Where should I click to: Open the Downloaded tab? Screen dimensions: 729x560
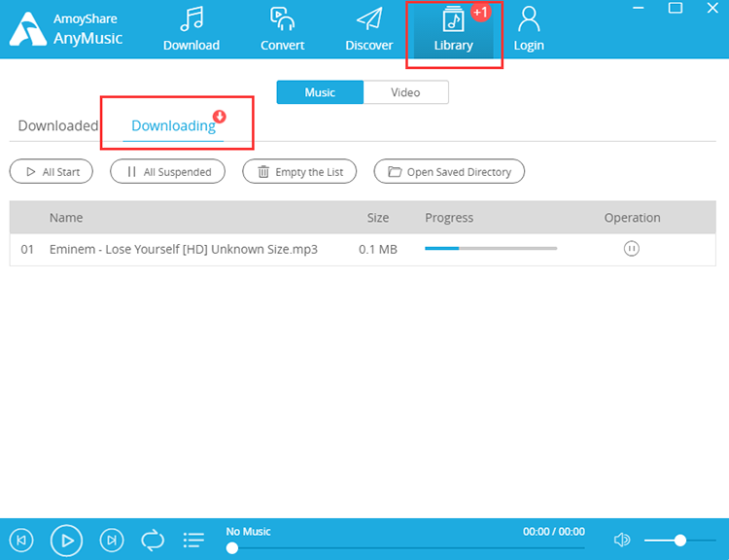(x=58, y=125)
